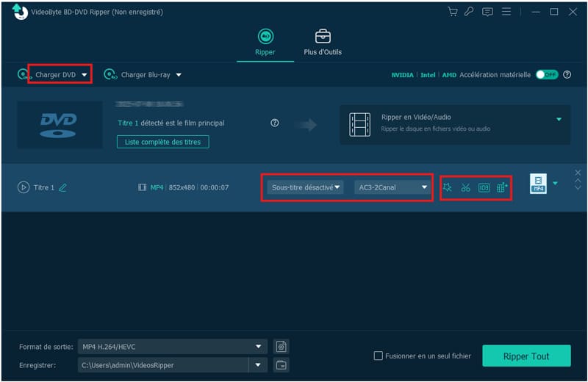Open the Sous-titre désactivé dropdown
Viewport: 588px width, 382px height.
[x=305, y=187]
